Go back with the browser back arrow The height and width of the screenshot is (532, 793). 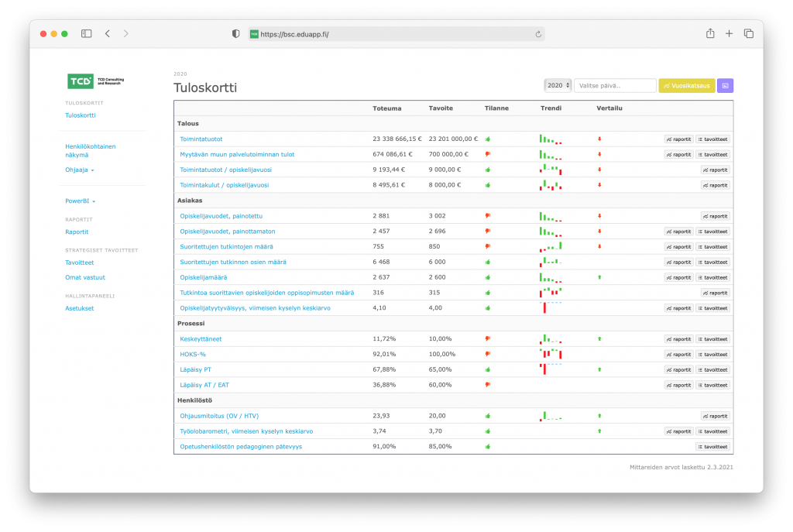108,34
